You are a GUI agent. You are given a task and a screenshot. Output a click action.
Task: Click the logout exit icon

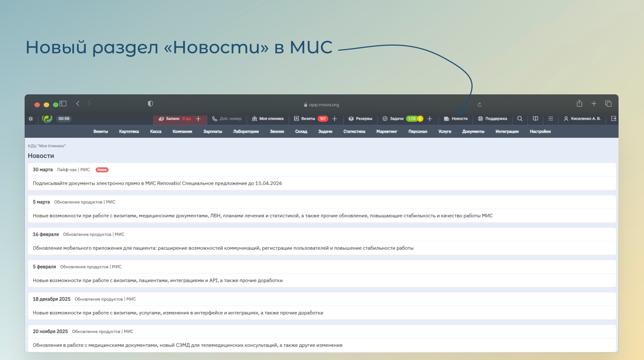[x=614, y=119]
